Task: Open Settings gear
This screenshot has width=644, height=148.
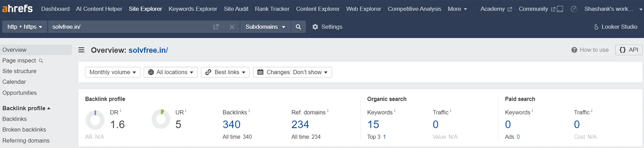Action: point(327,27)
